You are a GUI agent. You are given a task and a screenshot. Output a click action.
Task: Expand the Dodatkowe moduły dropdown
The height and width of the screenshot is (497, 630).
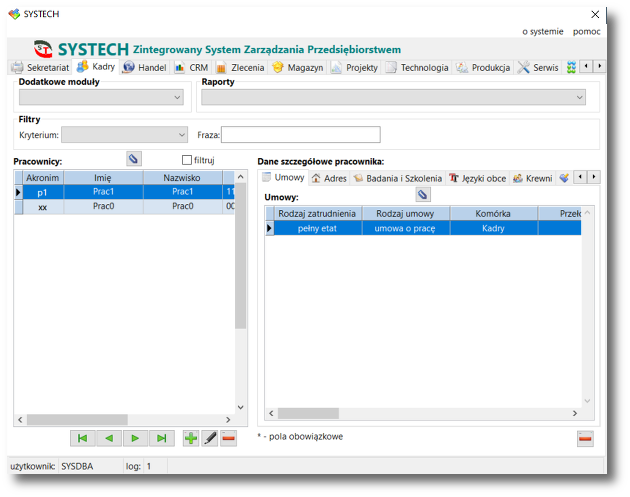[x=101, y=97]
